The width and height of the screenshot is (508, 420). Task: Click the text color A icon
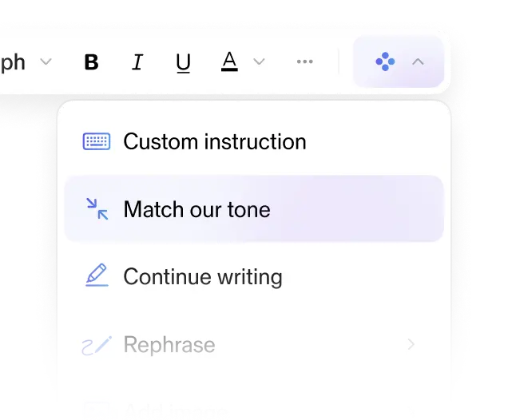[x=229, y=61]
